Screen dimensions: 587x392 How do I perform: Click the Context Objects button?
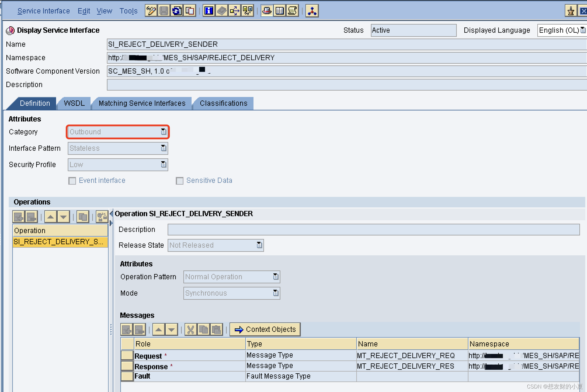[265, 329]
